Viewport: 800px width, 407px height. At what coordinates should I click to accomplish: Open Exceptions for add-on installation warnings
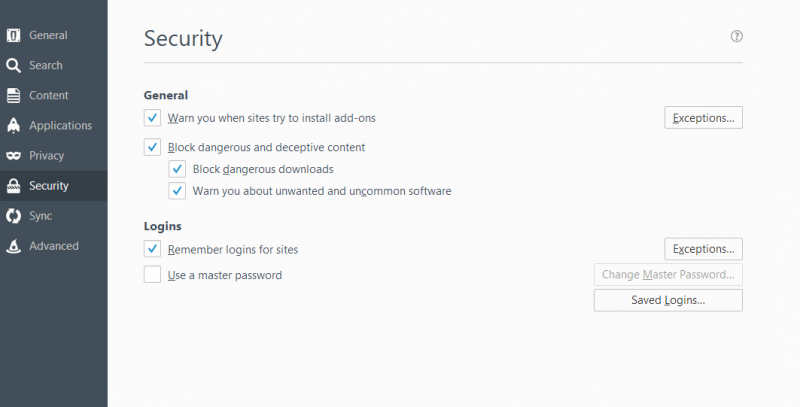point(703,118)
